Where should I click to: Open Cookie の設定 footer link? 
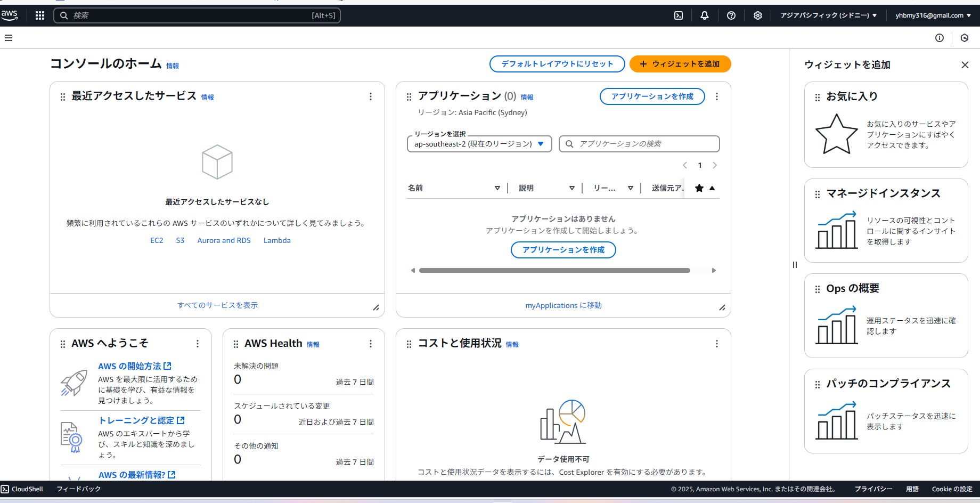coord(952,489)
